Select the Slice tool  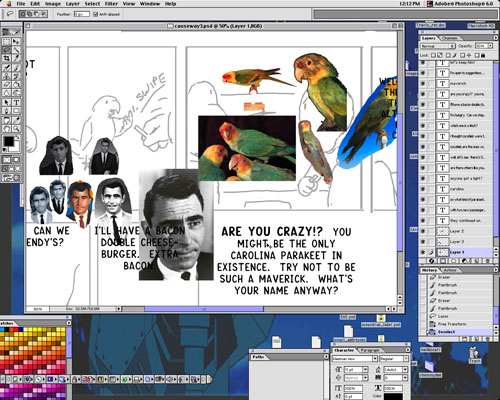[16, 58]
